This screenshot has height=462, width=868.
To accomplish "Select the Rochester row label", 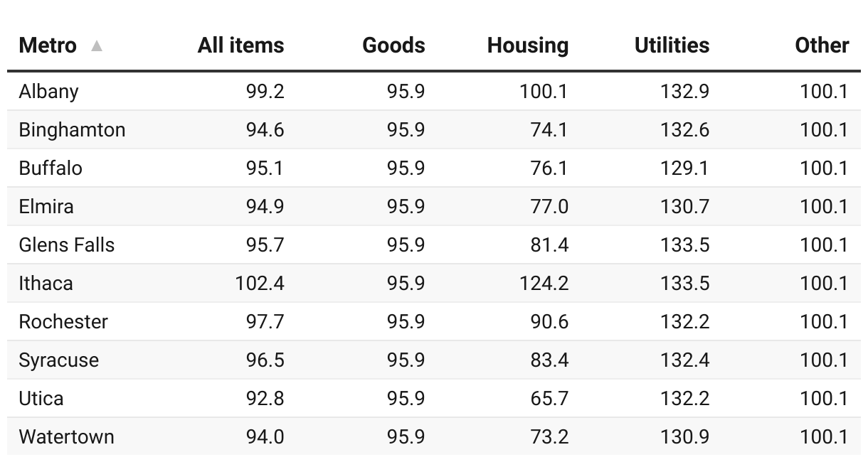I will click(x=63, y=322).
